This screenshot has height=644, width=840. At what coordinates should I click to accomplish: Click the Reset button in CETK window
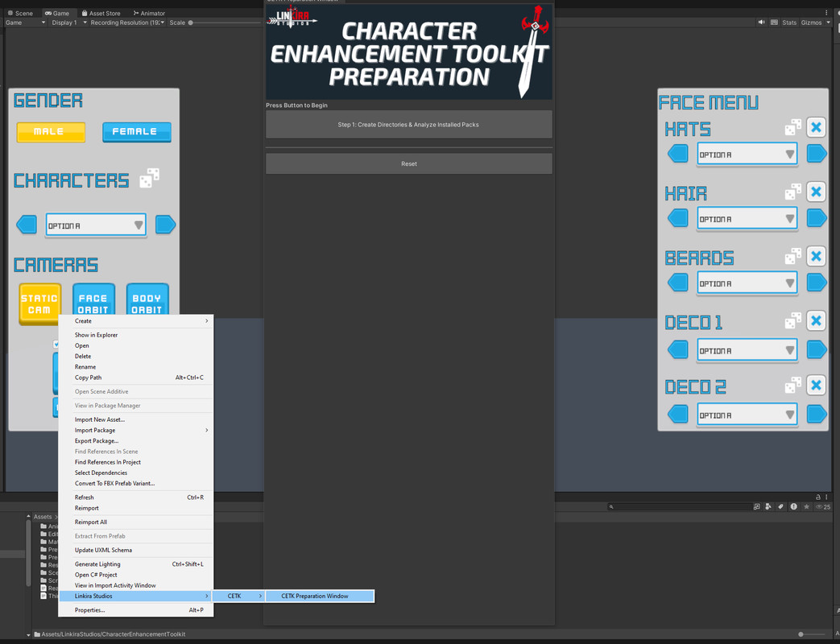409,163
